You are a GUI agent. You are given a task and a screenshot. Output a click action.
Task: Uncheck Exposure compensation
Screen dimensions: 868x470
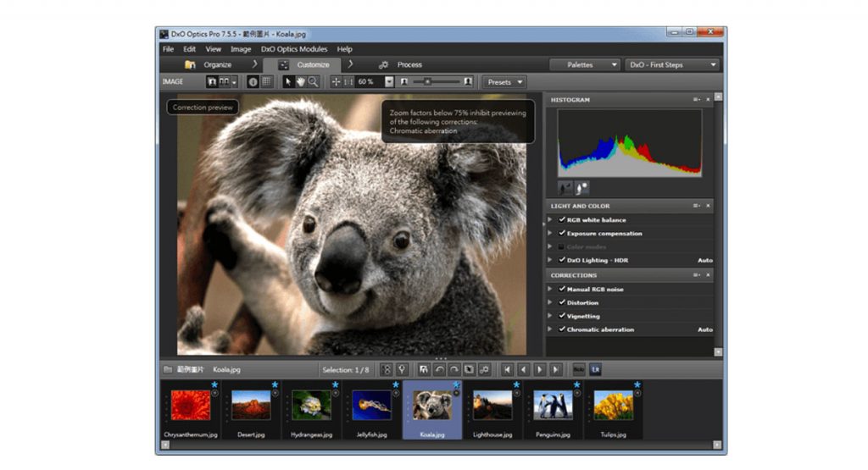click(x=562, y=233)
